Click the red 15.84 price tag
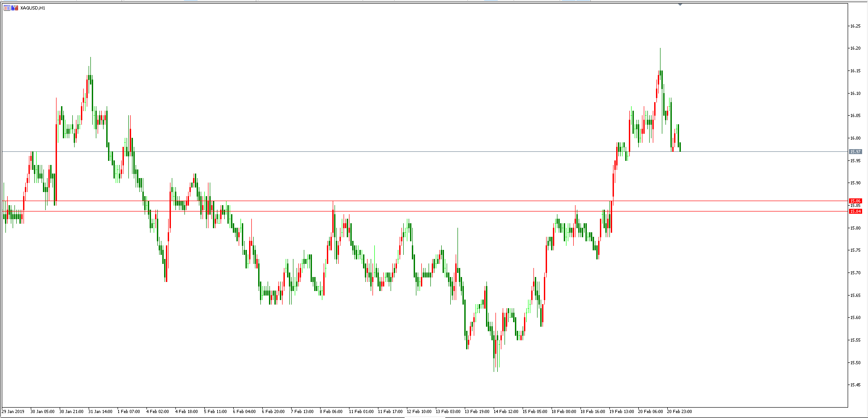The height and width of the screenshot is (418, 868). pos(855,211)
